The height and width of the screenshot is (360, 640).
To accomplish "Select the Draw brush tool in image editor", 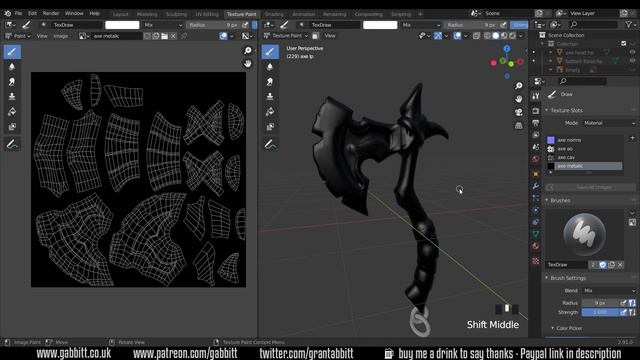I will point(12,52).
